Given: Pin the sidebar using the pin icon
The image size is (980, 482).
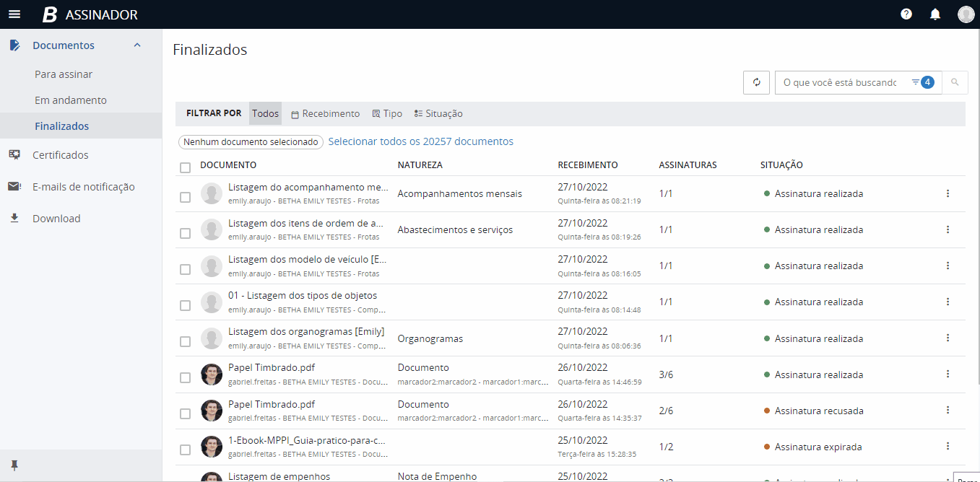Looking at the screenshot, I should point(14,464).
